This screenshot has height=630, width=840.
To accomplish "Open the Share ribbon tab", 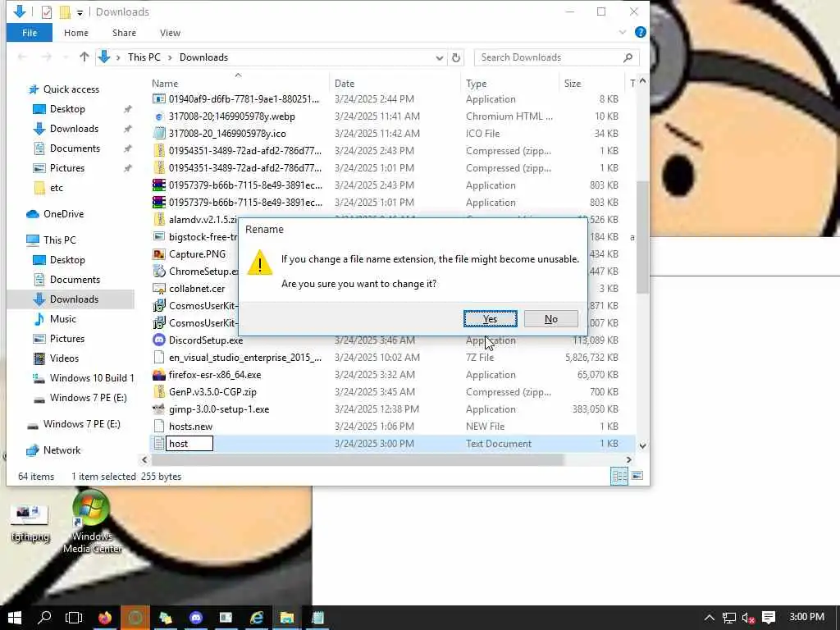I will pos(124,33).
